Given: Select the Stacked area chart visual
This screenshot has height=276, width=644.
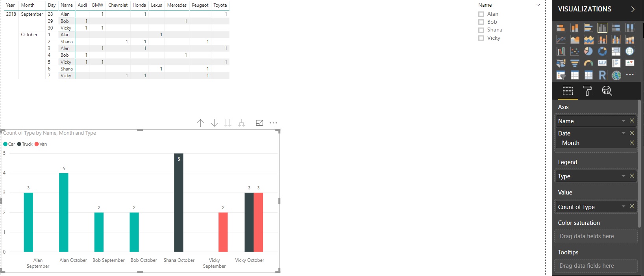Looking at the screenshot, I should click(588, 40).
